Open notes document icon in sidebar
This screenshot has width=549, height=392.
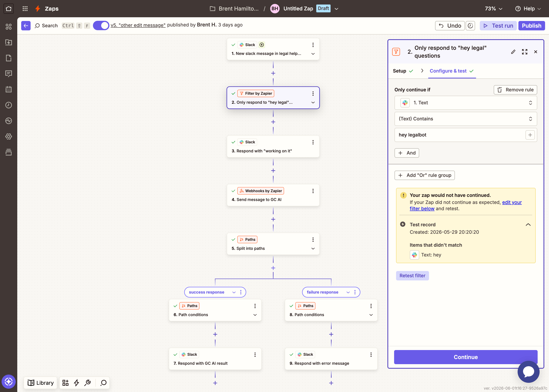pos(9,58)
